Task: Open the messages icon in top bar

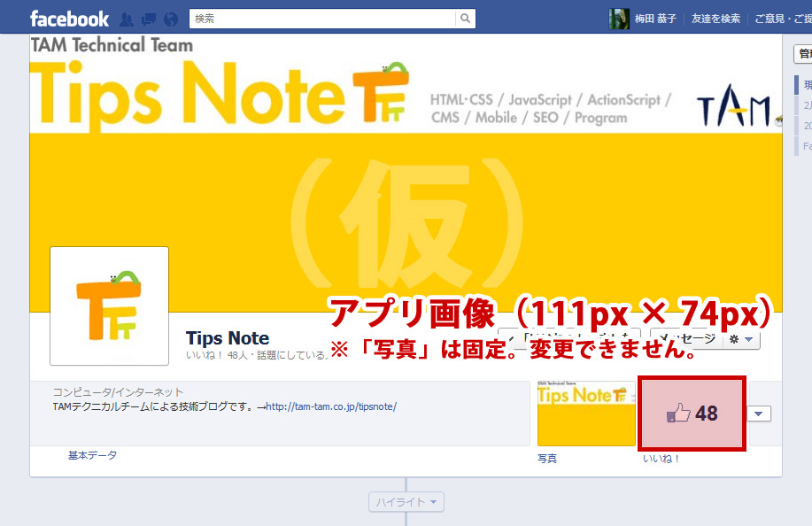Action: (x=149, y=19)
